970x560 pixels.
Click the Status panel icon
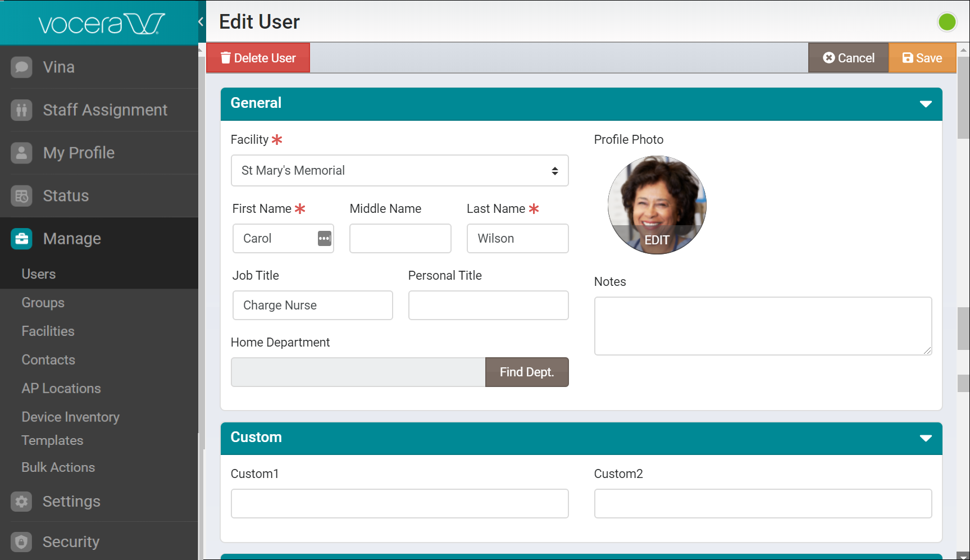(21, 195)
